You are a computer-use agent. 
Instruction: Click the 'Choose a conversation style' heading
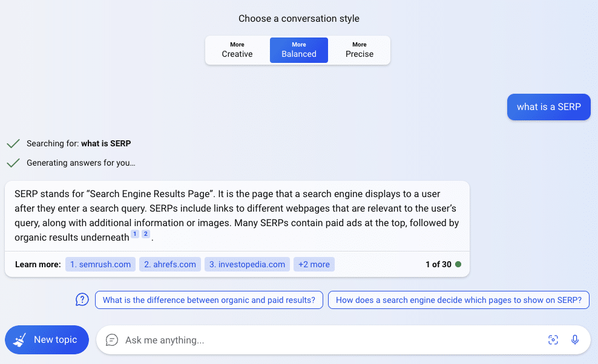299,19
